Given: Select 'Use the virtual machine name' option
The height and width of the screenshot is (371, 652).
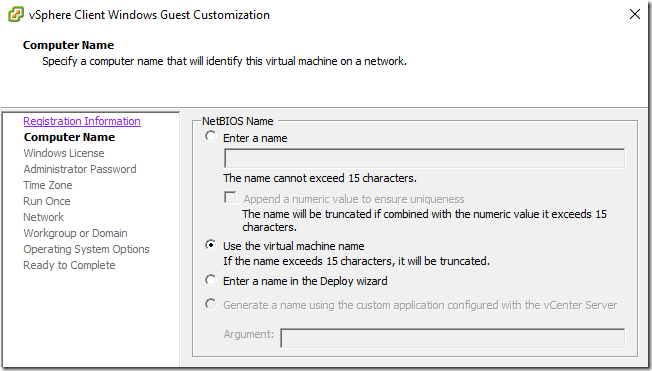Looking at the screenshot, I should (211, 245).
